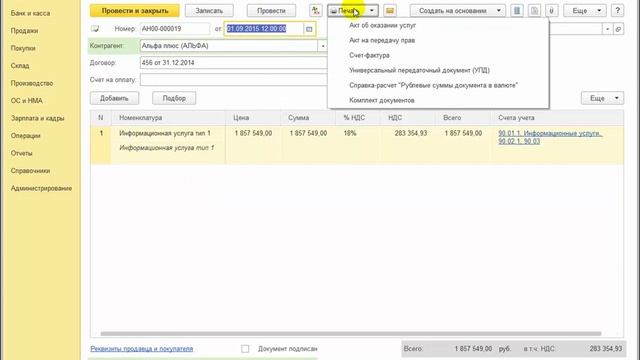Viewport: 640px width, 360px height.
Task: Expand the Печать dropdown arrow
Action: click(371, 11)
